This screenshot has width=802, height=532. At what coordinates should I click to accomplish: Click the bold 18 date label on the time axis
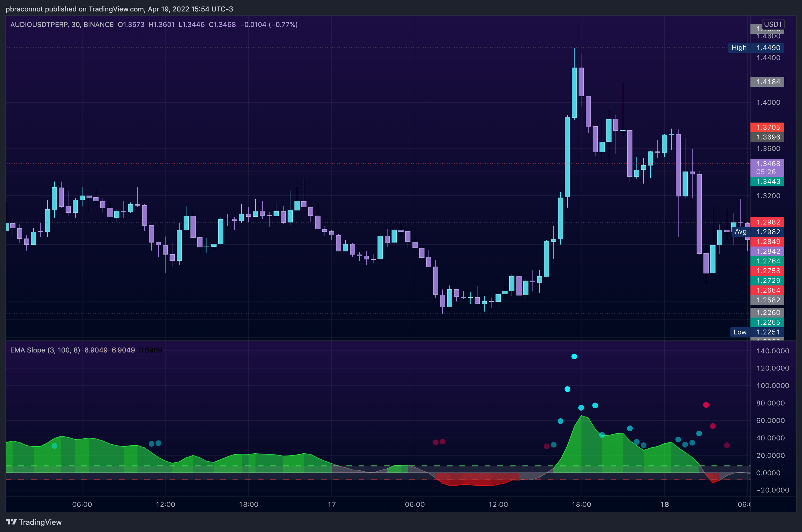click(x=665, y=505)
